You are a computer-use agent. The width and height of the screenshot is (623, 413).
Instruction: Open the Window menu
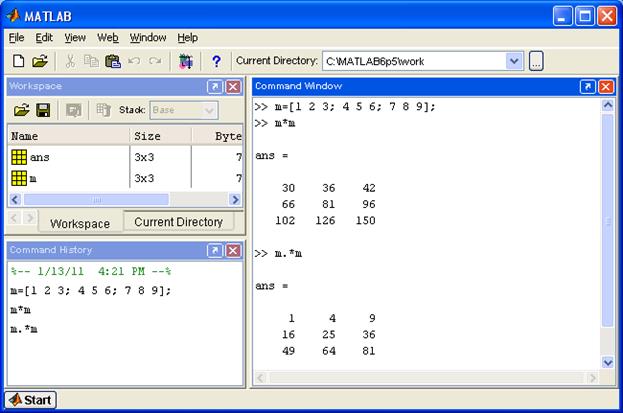(148, 38)
